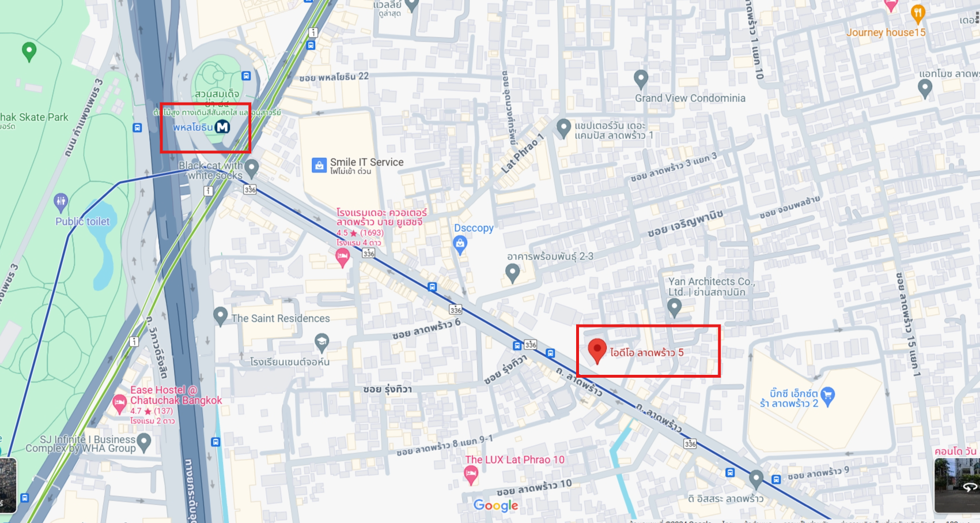Select the Journey house15 restaurant icon
980x523 pixels.
click(918, 14)
